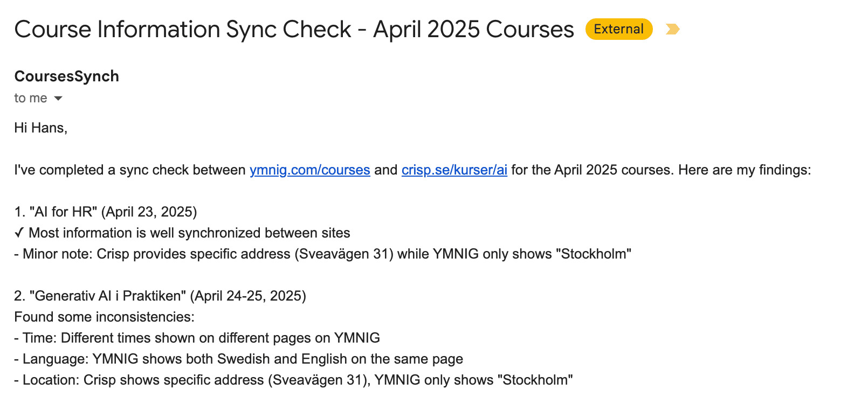Open the crisp.se/kurser/ai link

pos(454,170)
